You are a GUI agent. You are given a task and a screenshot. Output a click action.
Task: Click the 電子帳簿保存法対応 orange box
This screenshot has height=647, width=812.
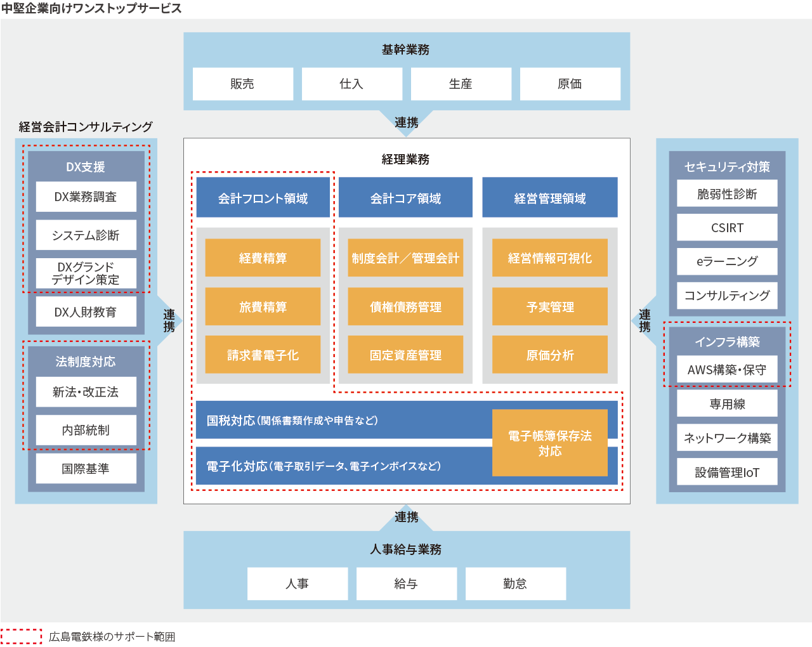550,443
